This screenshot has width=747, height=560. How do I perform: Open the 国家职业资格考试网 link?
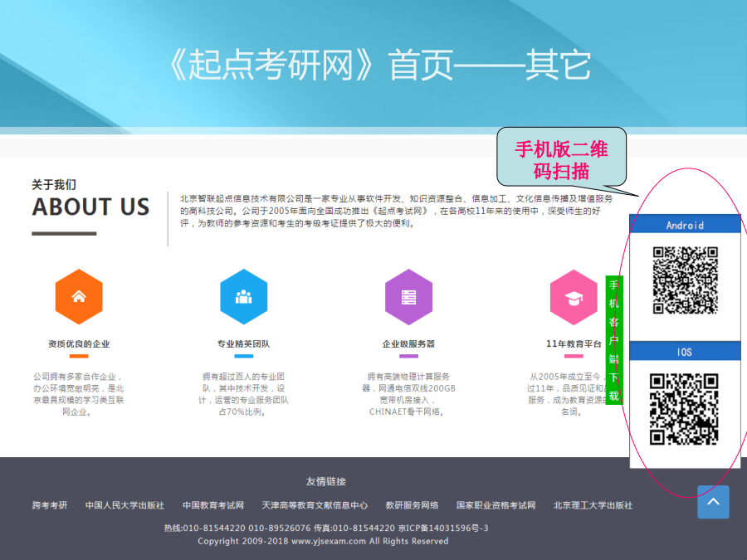(496, 505)
